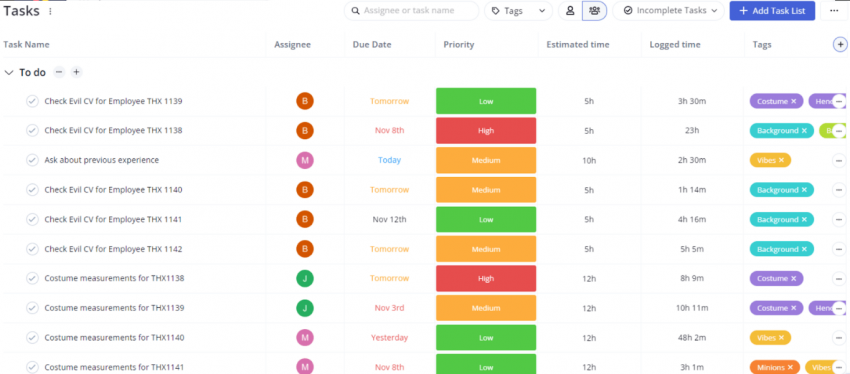This screenshot has width=850, height=374.
Task: Click the minus icon on THX1138 costume row
Action: (x=839, y=279)
